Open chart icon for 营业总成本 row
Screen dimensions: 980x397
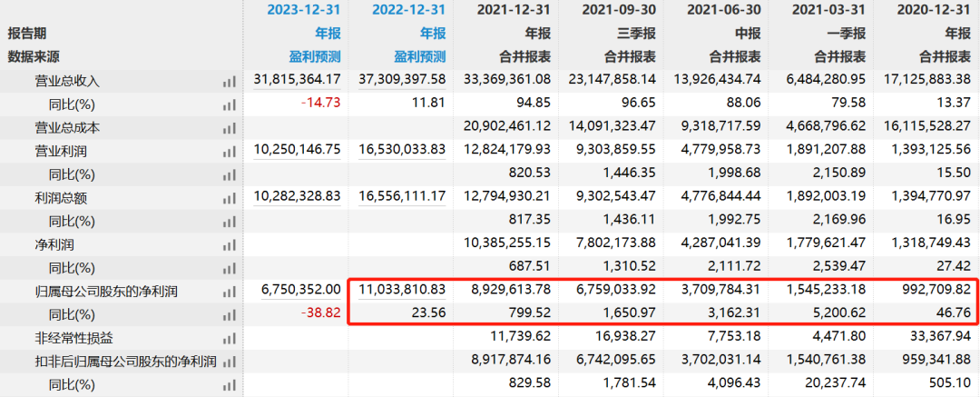pyautogui.click(x=228, y=128)
